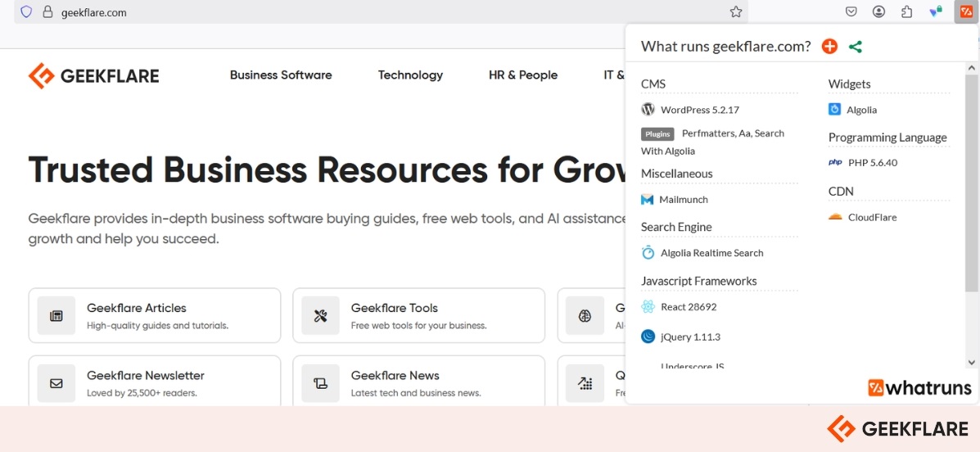The height and width of the screenshot is (452, 980).
Task: Click the geekflare.com address bar
Action: tap(382, 12)
